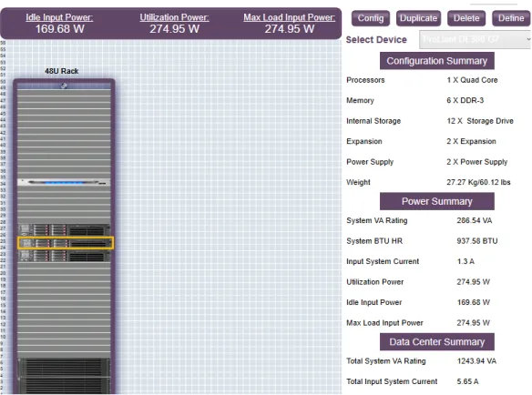Click the Utilization Power header link
Image resolution: width=532 pixels, height=395 pixels.
coord(174,17)
